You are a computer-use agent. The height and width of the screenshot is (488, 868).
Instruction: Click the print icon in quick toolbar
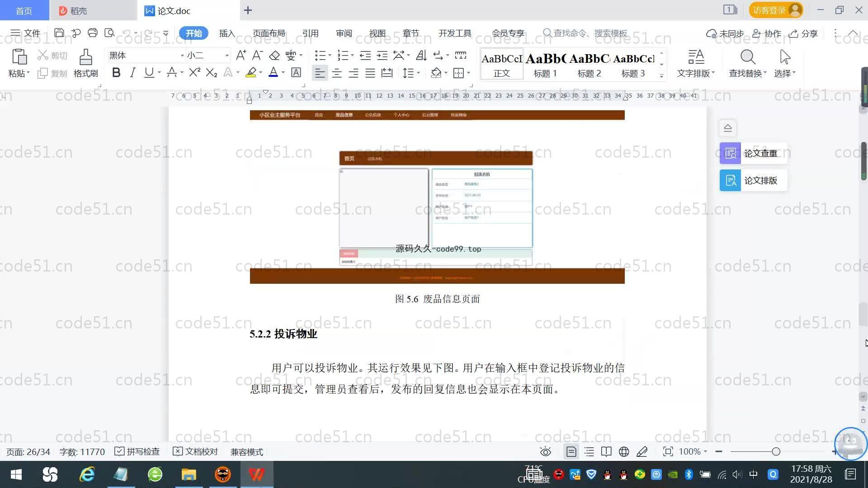pos(93,33)
